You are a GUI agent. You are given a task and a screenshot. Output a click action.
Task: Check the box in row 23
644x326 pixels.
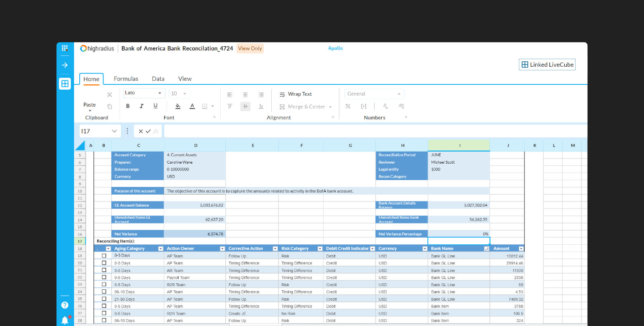click(x=104, y=285)
